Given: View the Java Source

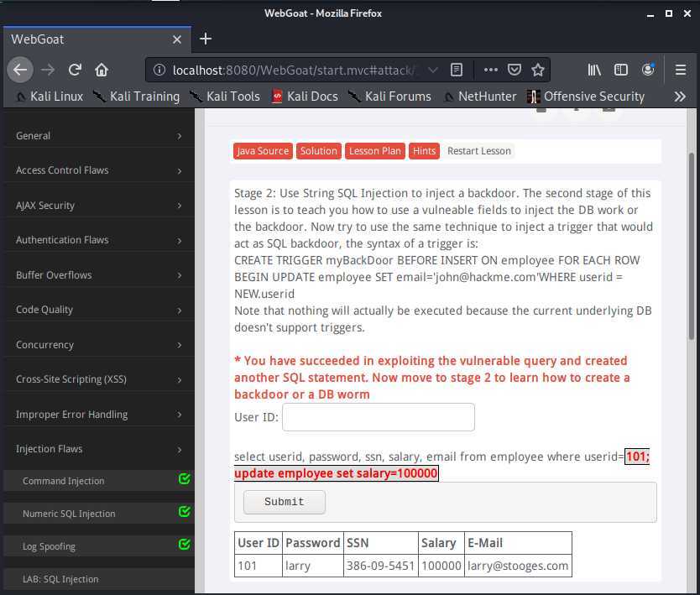Looking at the screenshot, I should 263,151.
